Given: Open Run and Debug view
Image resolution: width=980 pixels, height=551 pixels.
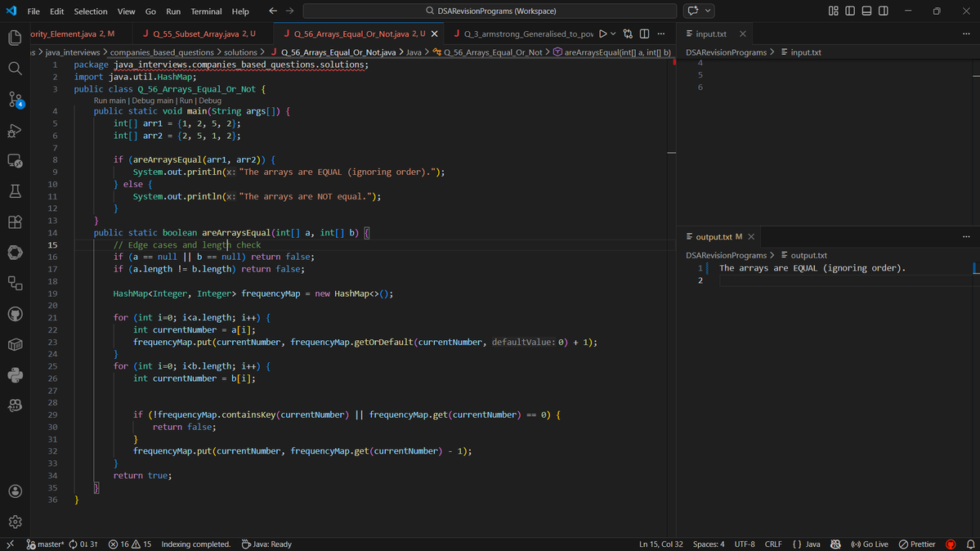Looking at the screenshot, I should [x=15, y=130].
